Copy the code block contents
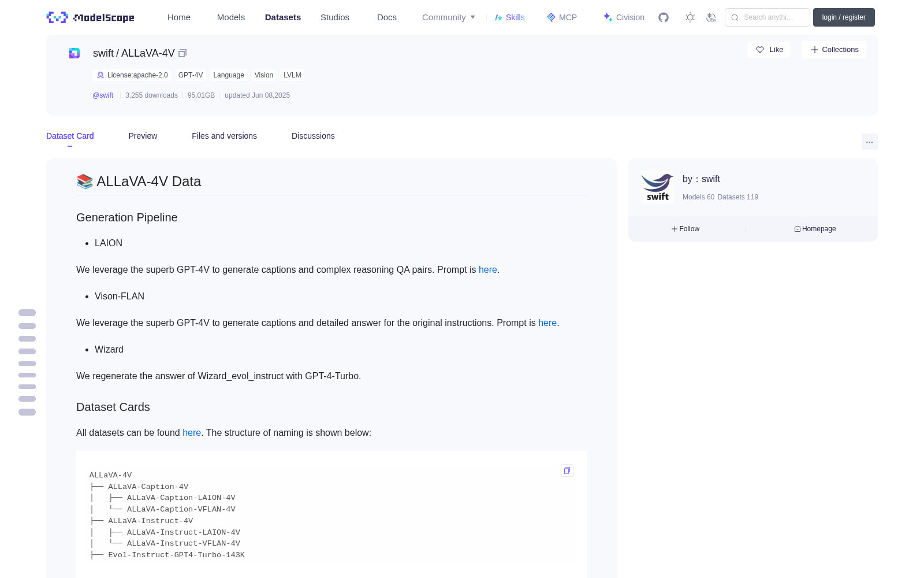Viewport: 924px width, 578px height. click(x=567, y=470)
